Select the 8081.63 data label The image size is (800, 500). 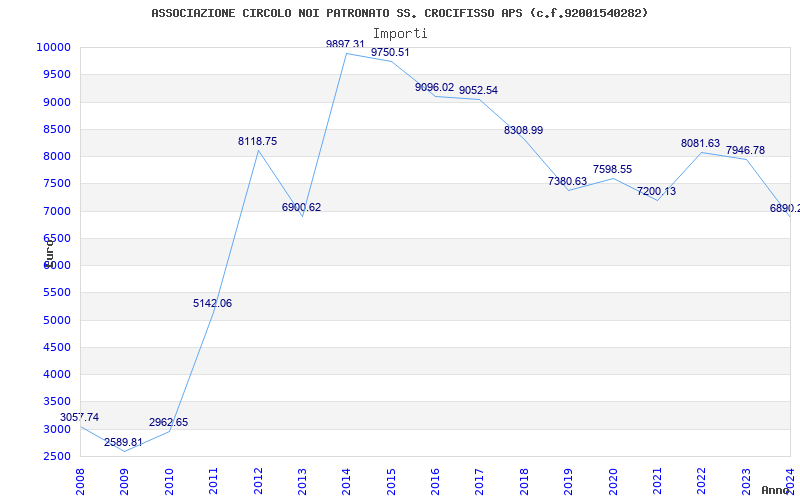pos(701,143)
